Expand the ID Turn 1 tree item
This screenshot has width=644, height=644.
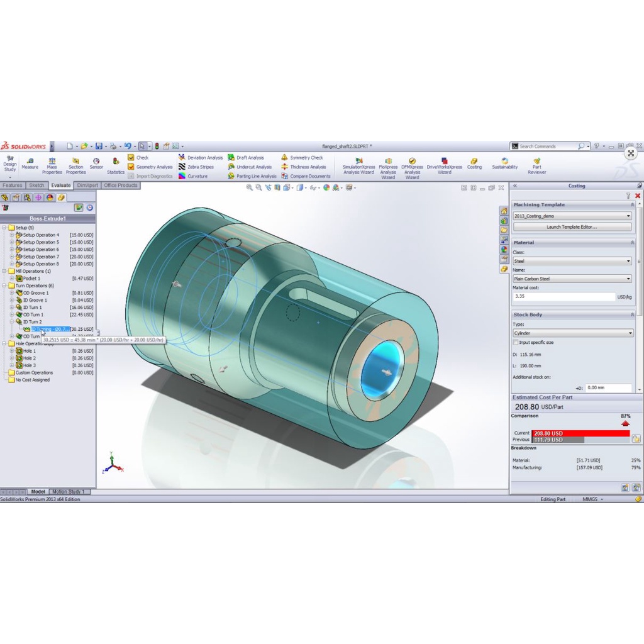(x=13, y=307)
